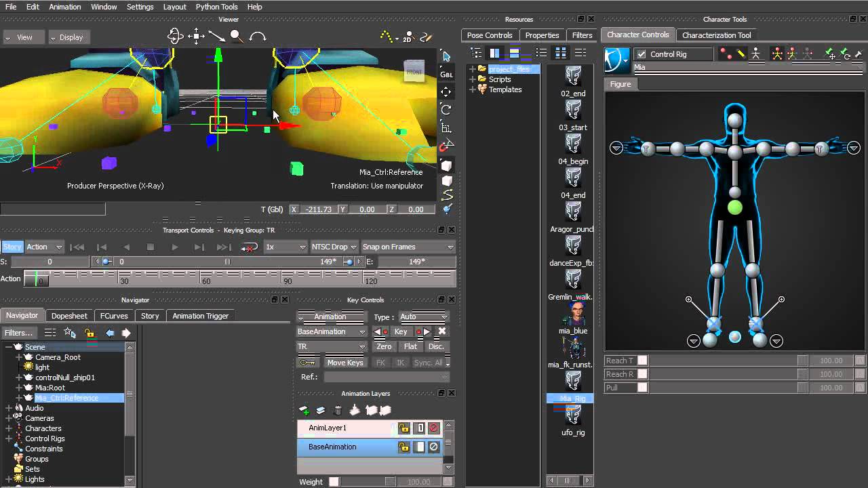Select the translate tool in viewer sidebar
Viewport: 868px width, 488px height.
[446, 91]
